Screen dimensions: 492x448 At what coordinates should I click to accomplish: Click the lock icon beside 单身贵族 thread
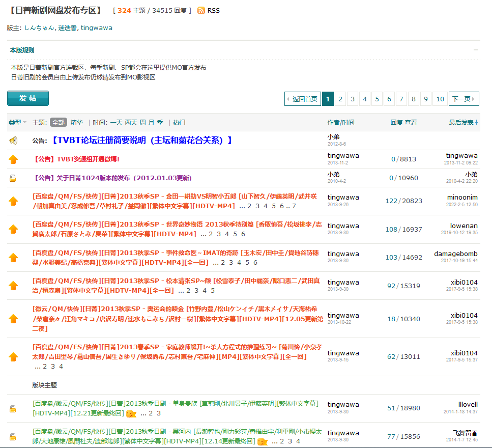coord(13,408)
